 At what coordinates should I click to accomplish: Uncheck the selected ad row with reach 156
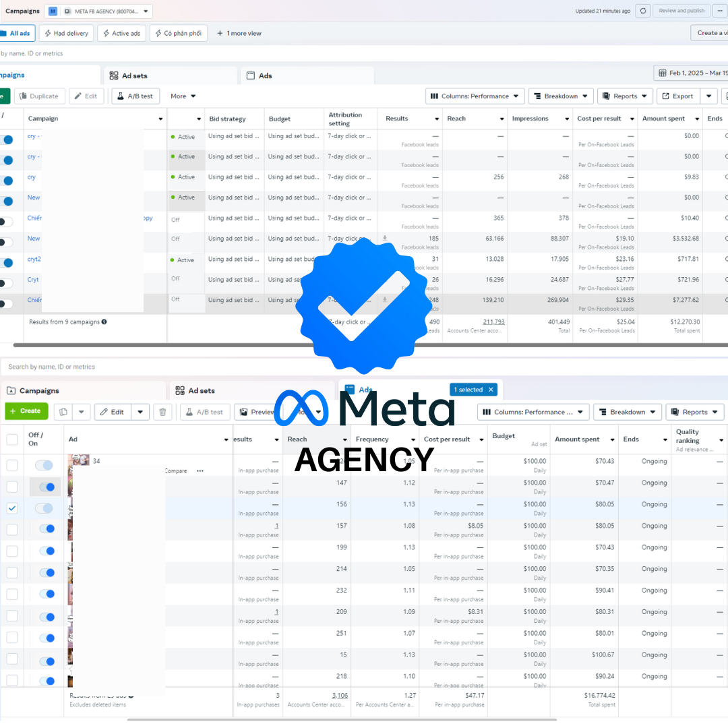click(12, 508)
